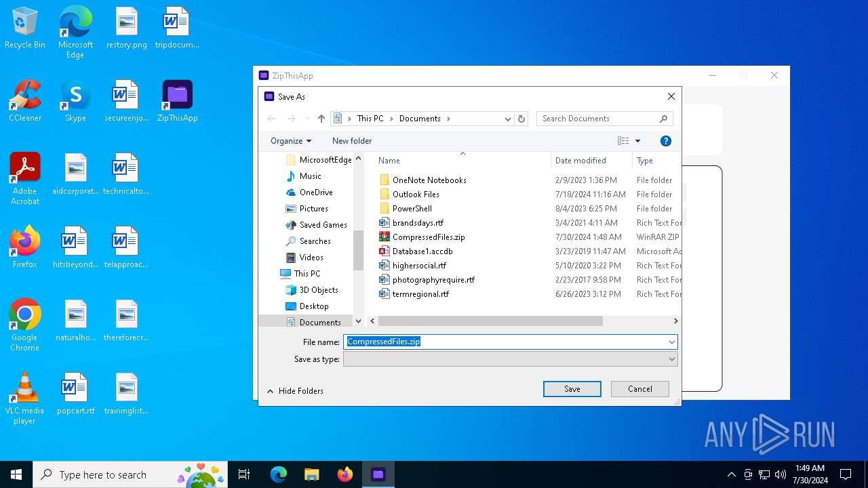Click the search magnifier in Search Documents
Image resolution: width=868 pixels, height=488 pixels.
664,119
